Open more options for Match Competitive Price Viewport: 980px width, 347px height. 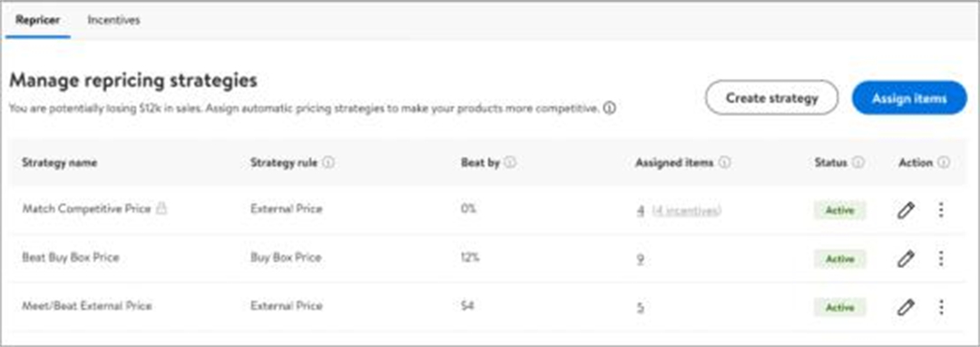(941, 210)
